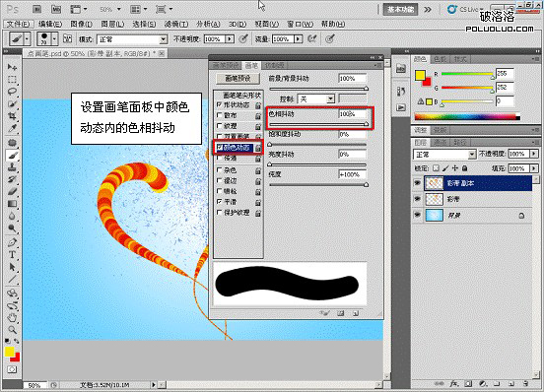Enable the 保护纹理 checkbox
This screenshot has height=392, width=544.
pyautogui.click(x=219, y=212)
